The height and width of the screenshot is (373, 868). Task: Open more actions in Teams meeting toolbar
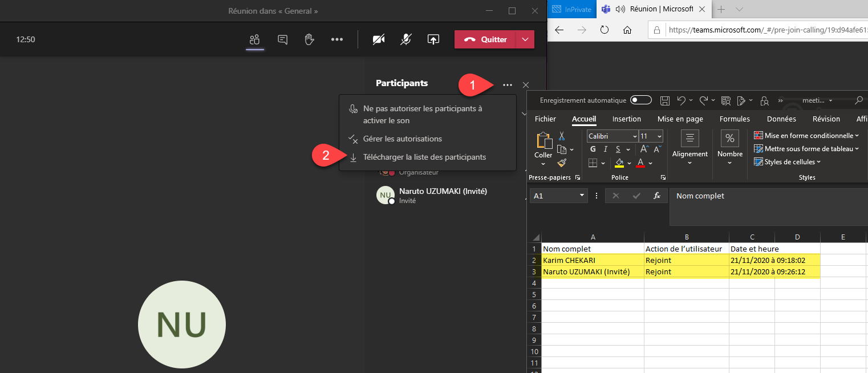point(337,39)
